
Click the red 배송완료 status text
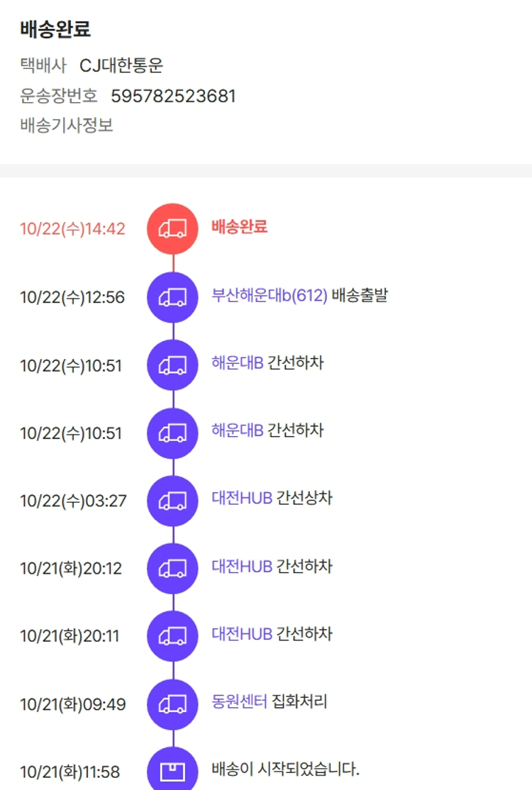[x=239, y=227]
